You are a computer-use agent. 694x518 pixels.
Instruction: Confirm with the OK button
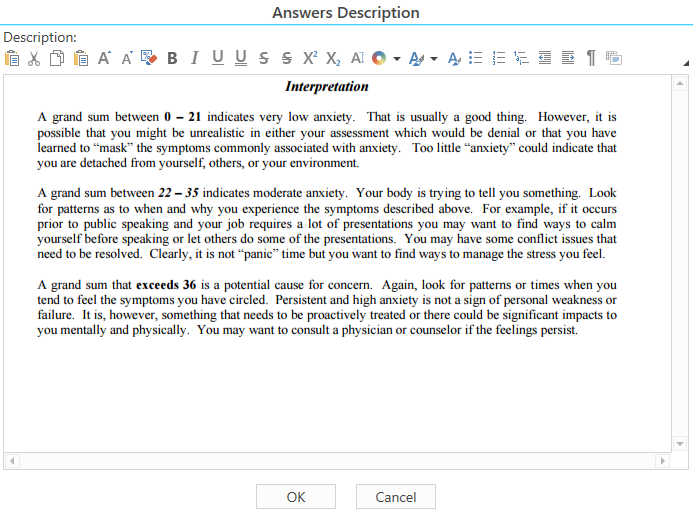296,497
